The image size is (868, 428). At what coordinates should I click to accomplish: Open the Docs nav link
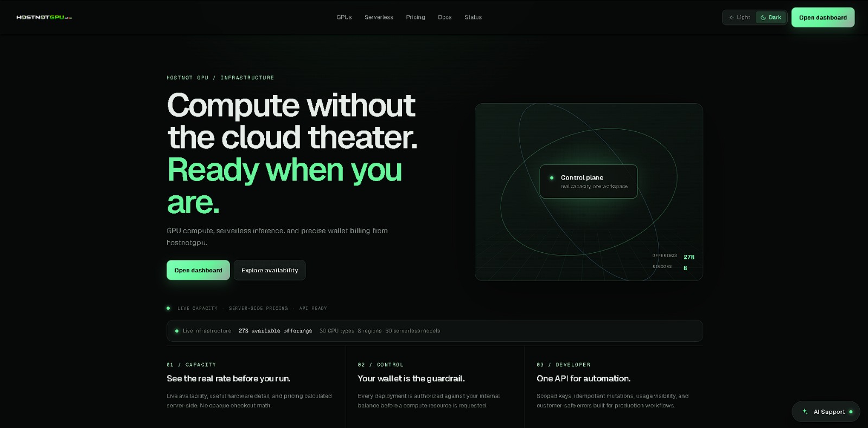pyautogui.click(x=445, y=17)
